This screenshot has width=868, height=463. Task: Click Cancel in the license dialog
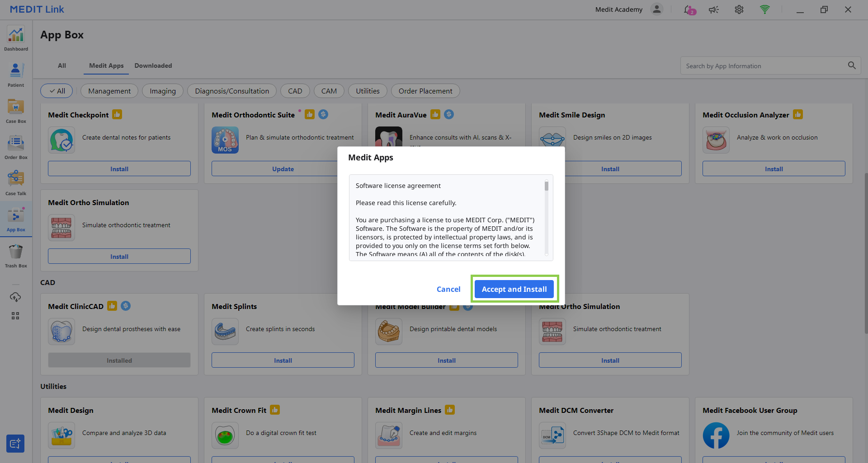(448, 289)
